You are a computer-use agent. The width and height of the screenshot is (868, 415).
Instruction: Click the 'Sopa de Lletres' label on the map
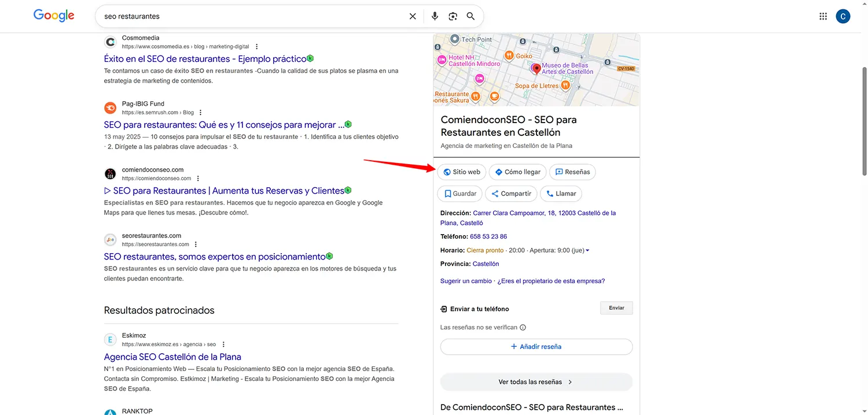tap(537, 86)
